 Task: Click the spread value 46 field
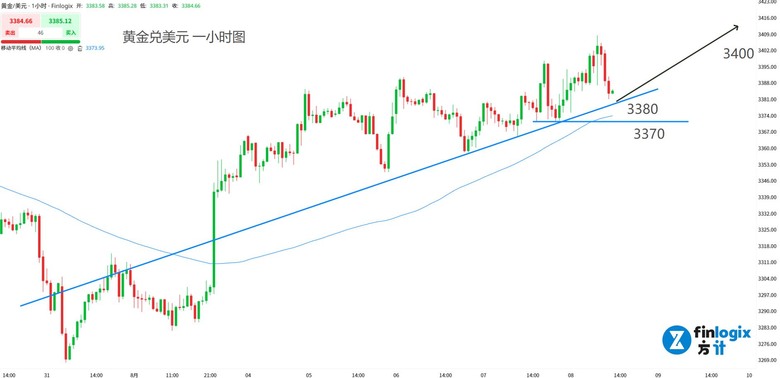click(41, 33)
